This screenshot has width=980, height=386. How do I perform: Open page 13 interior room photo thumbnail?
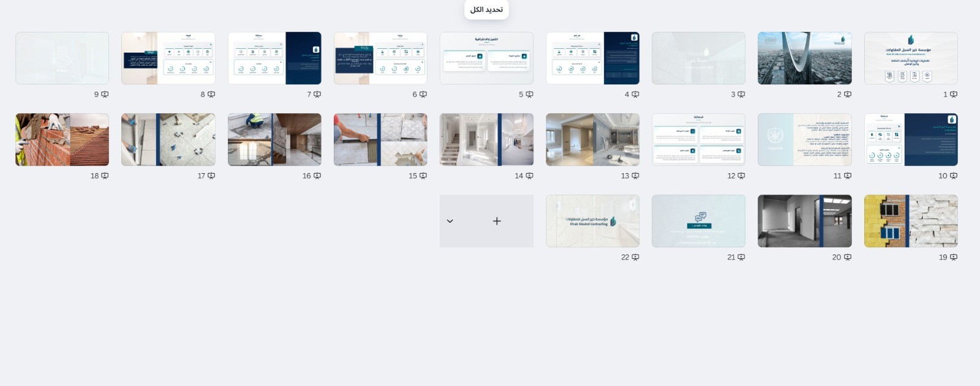coord(593,139)
